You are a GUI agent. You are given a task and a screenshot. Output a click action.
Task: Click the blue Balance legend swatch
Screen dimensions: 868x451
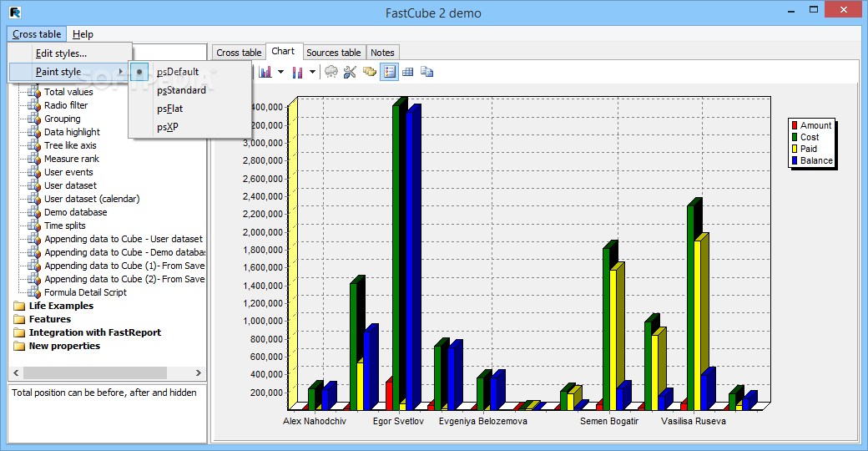pyautogui.click(x=795, y=160)
